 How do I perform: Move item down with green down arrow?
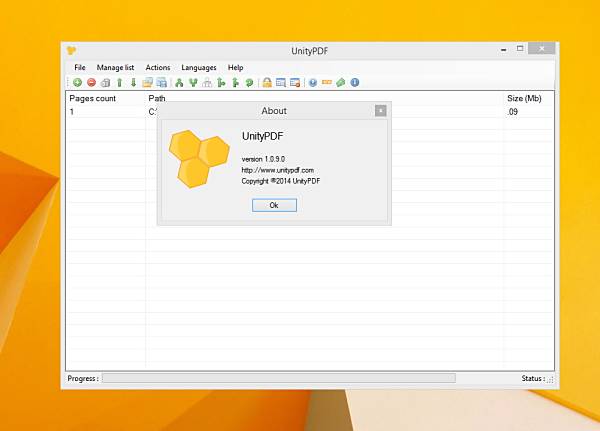[x=133, y=82]
